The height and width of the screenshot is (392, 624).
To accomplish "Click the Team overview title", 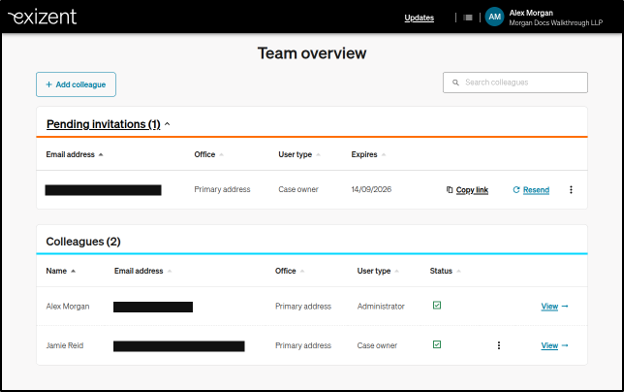I will click(312, 53).
